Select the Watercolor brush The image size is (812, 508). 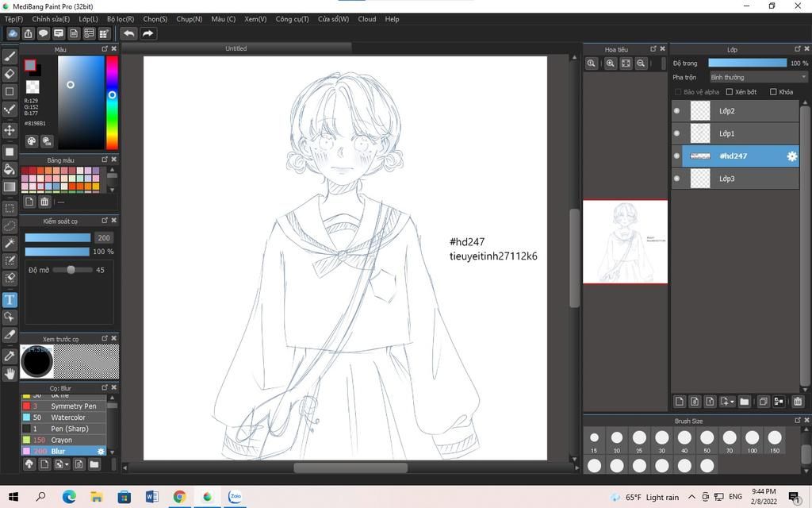click(63, 418)
